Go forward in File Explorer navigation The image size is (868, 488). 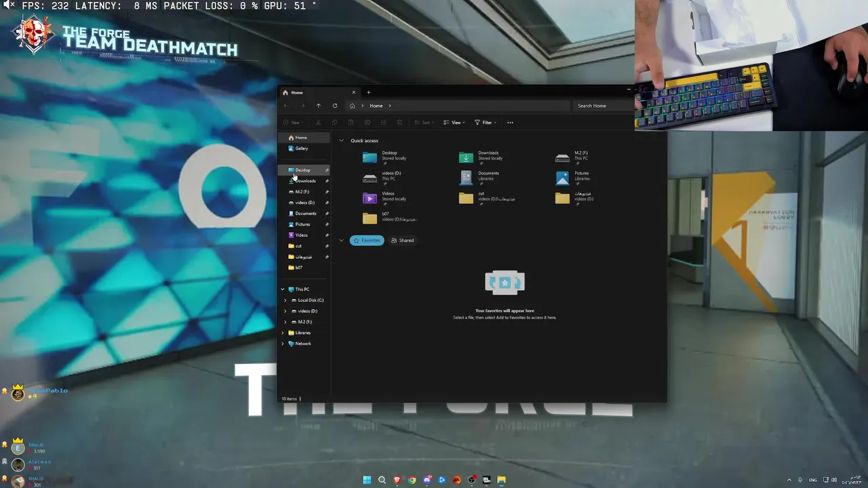(302, 106)
